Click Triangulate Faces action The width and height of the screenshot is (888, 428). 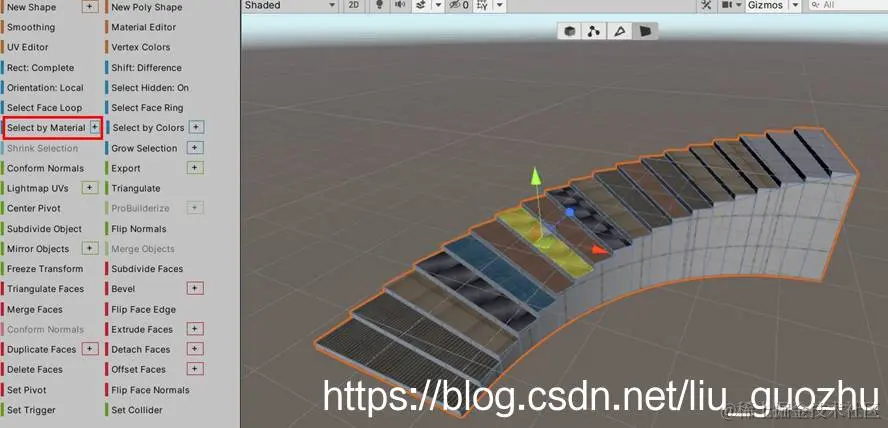pyautogui.click(x=45, y=289)
